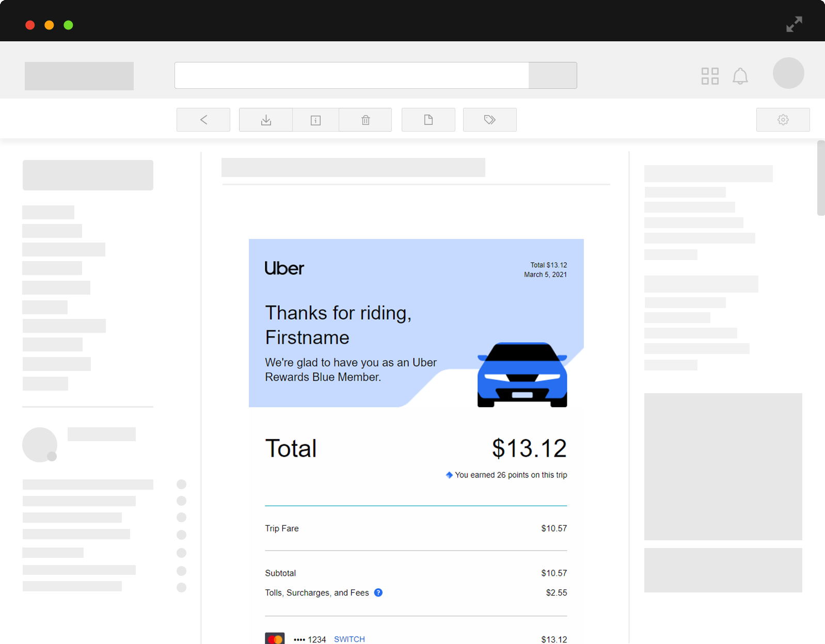This screenshot has height=644, width=825.
Task: Click the '$2.55' fees amount
Action: click(x=557, y=593)
